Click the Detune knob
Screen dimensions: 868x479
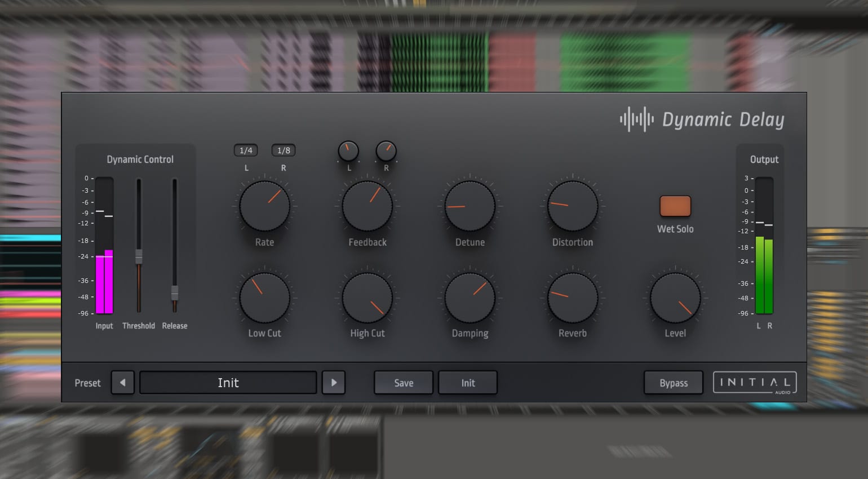click(x=470, y=206)
